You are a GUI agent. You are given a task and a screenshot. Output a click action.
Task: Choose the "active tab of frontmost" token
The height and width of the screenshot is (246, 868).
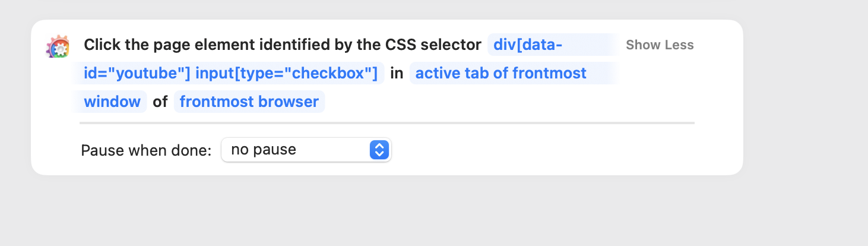pos(500,73)
